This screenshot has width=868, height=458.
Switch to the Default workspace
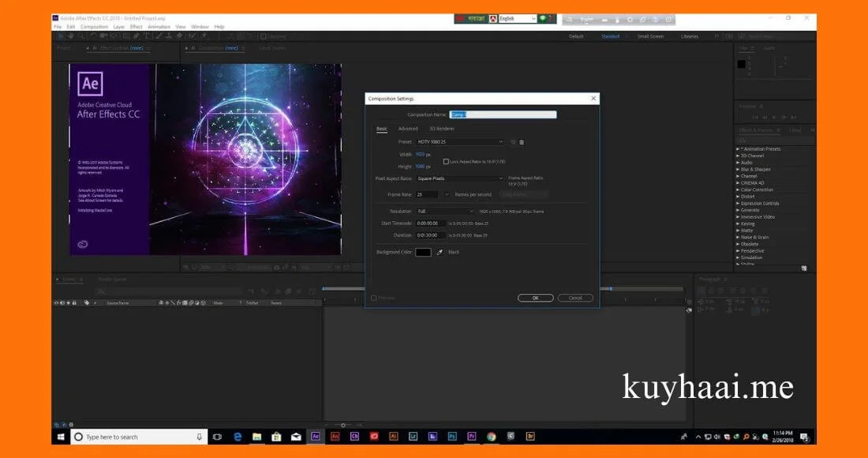[x=576, y=36]
